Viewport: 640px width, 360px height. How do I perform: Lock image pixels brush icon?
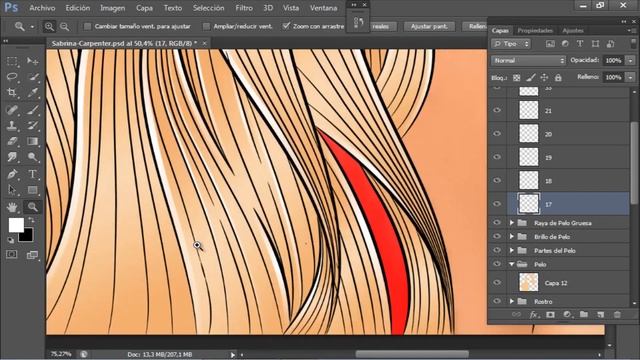point(531,78)
